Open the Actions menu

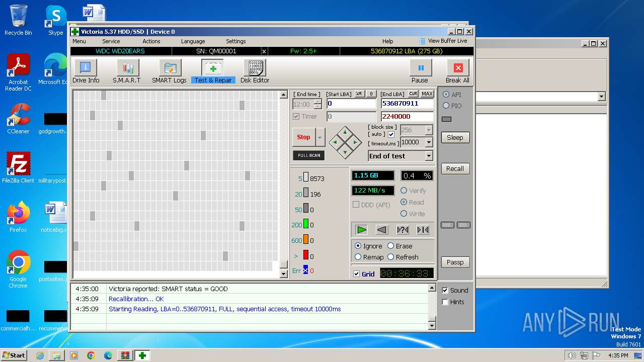point(151,41)
